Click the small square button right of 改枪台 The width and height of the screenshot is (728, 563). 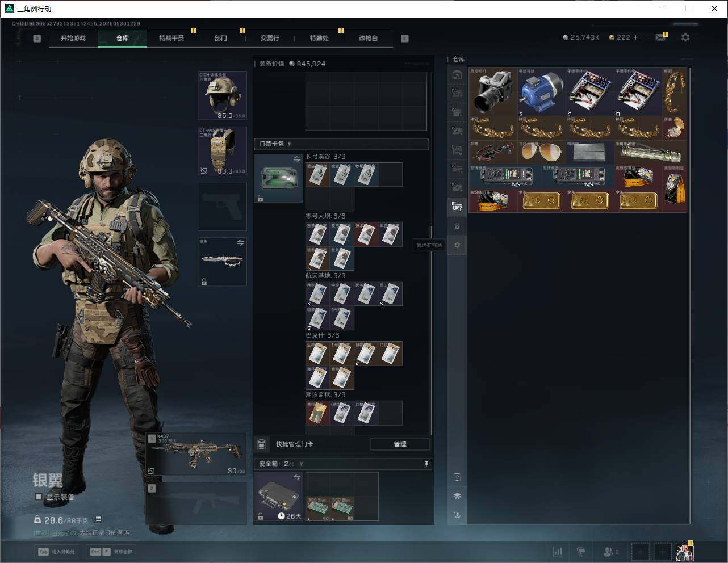click(405, 39)
